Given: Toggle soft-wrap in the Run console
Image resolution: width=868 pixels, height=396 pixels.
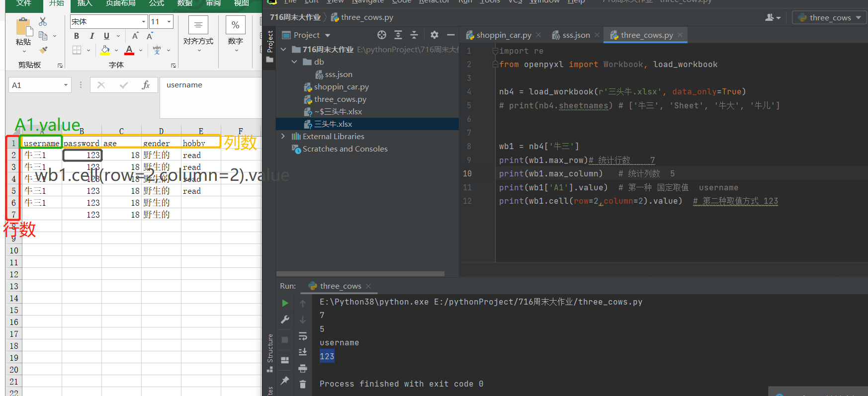Looking at the screenshot, I should tap(303, 336).
